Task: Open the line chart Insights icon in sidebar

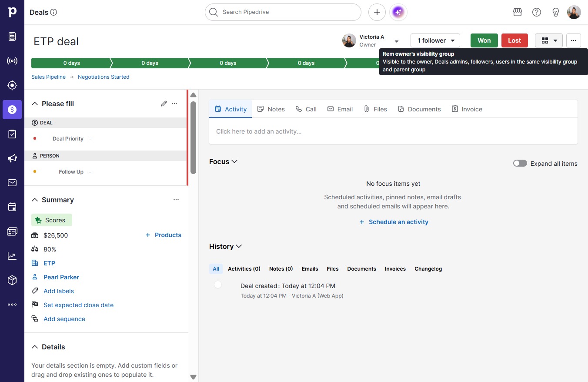Action: point(12,256)
